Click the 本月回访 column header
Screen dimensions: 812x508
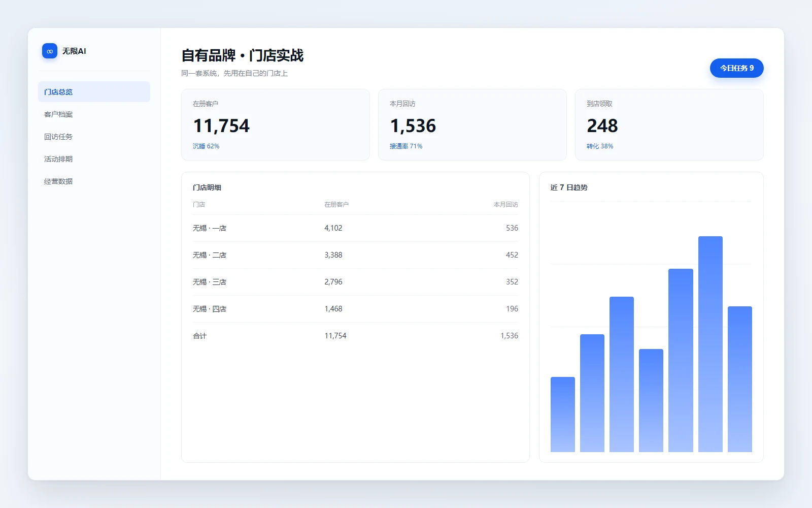coord(506,205)
